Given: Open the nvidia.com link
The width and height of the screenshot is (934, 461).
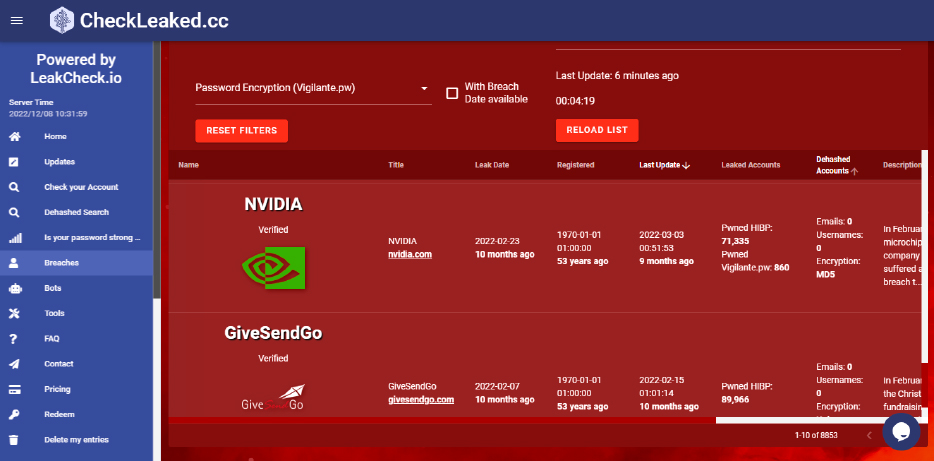Looking at the screenshot, I should click(410, 254).
